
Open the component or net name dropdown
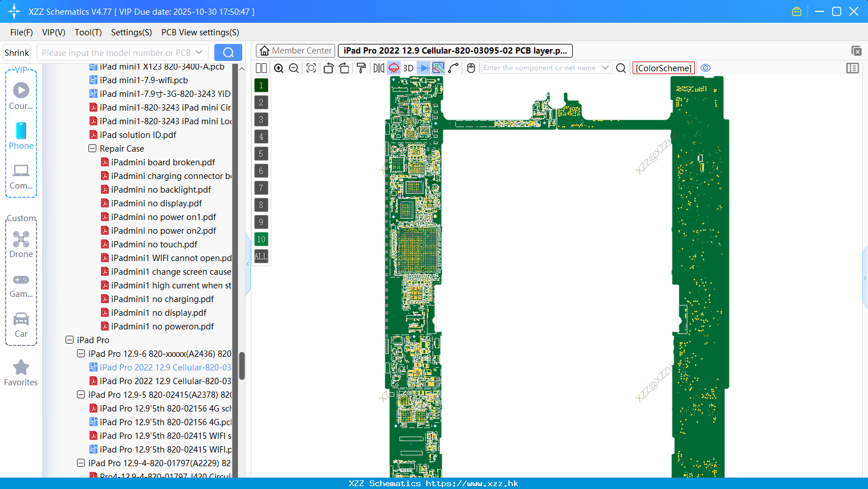(x=605, y=68)
